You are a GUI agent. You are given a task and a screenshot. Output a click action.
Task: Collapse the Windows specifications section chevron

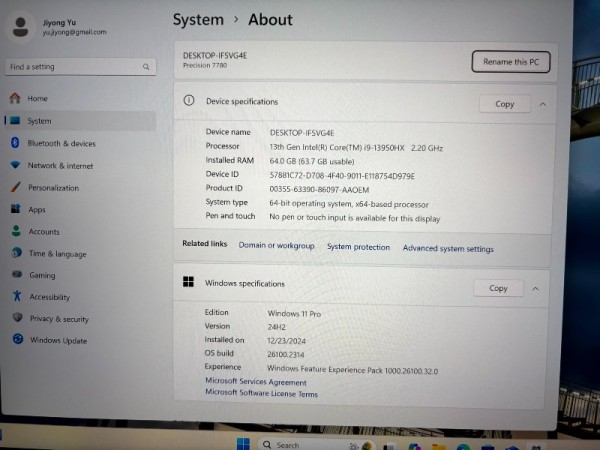pyautogui.click(x=536, y=289)
